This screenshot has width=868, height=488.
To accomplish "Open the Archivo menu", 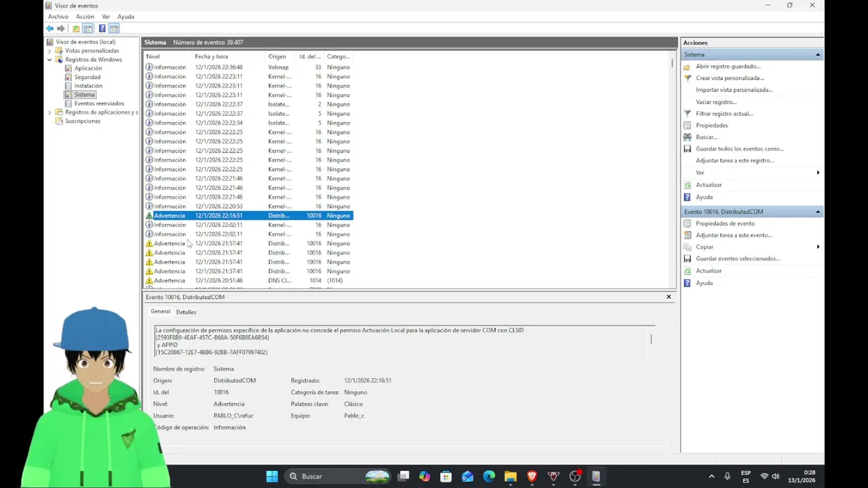I will (x=58, y=16).
